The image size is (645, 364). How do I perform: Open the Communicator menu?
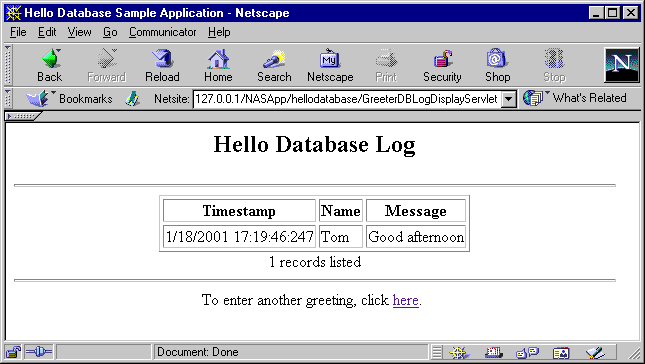coord(162,32)
